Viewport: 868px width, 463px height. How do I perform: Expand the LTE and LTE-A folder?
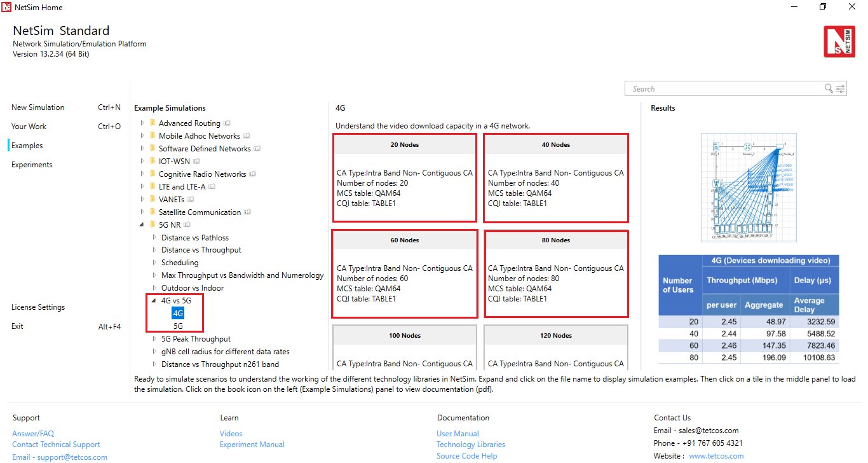point(142,186)
